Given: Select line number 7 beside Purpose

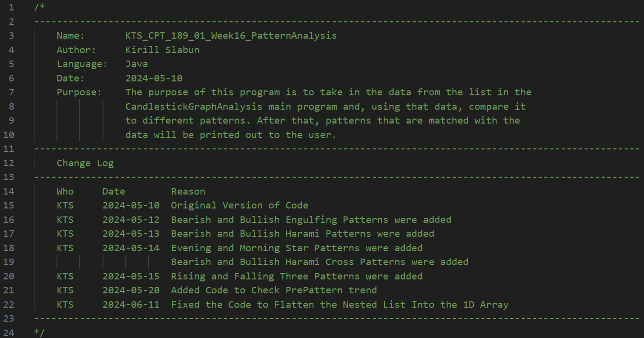Looking at the screenshot, I should pos(11,92).
